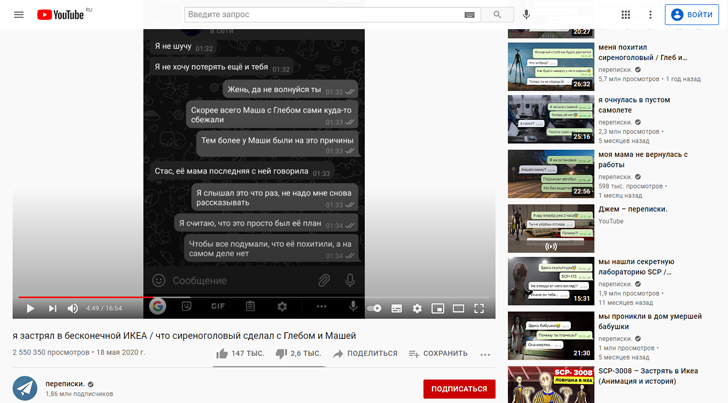The width and height of the screenshot is (728, 403).
Task: Mute the video volume
Action: click(74, 308)
